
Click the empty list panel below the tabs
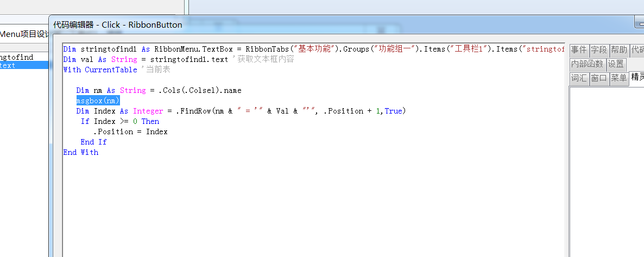pos(605,168)
